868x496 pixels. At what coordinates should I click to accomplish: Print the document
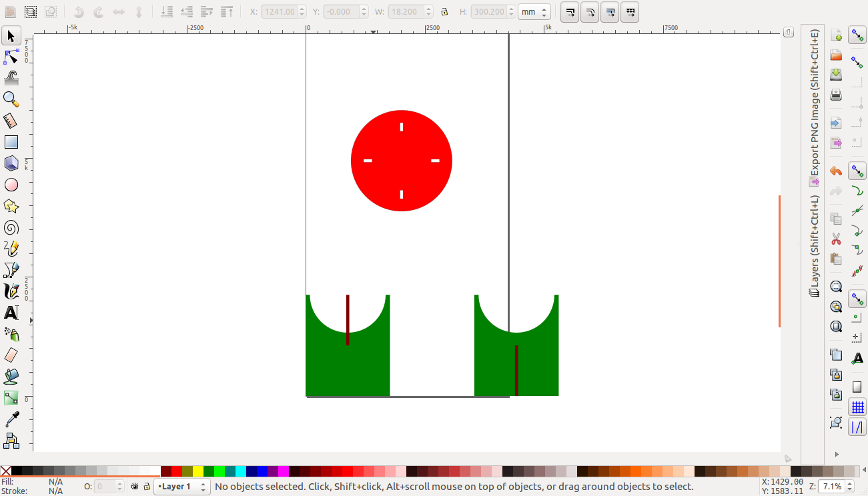[836, 95]
